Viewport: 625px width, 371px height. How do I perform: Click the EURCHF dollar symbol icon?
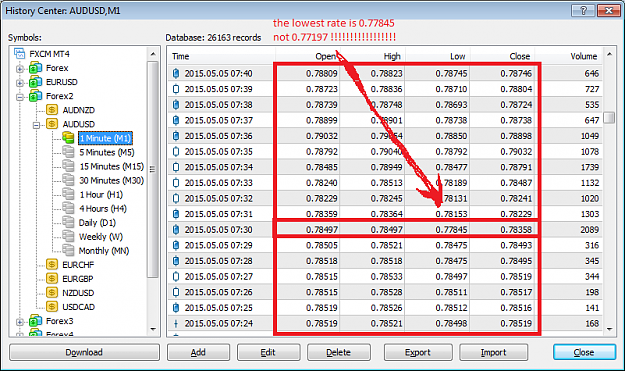pos(52,264)
